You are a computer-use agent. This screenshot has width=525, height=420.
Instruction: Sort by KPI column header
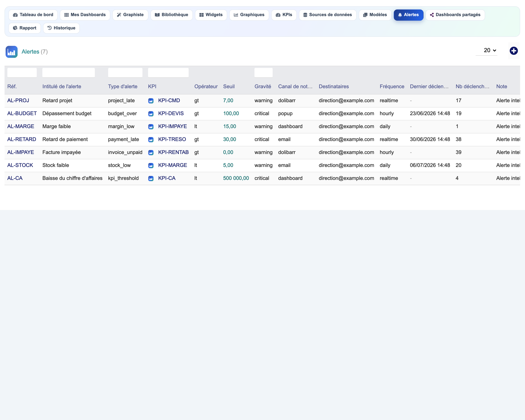152,87
